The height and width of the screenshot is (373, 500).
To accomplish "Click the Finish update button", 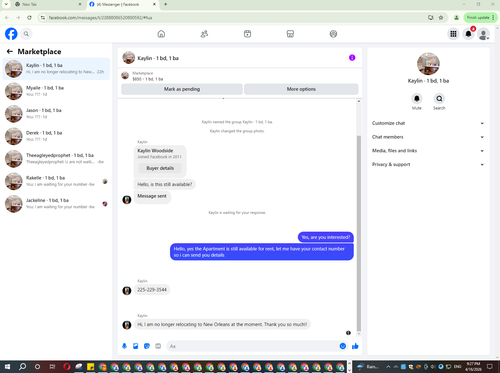I will pyautogui.click(x=480, y=17).
